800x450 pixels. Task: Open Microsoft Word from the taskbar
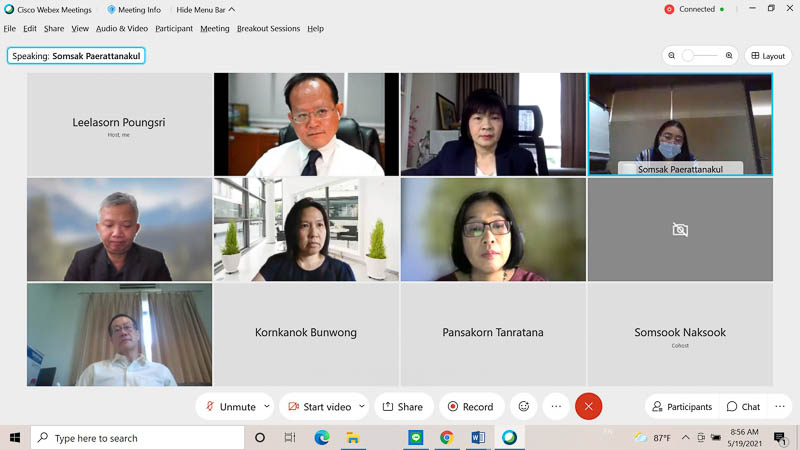coord(478,438)
